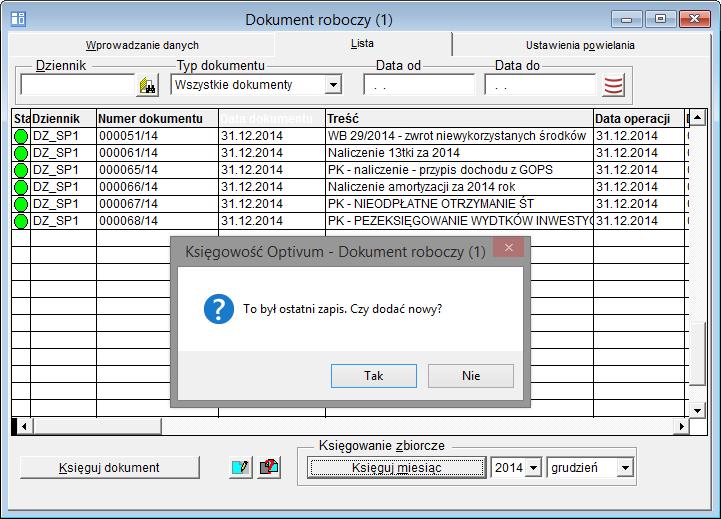This screenshot has width=721, height=519.
Task: Click the Dziennik column header
Action: pos(63,119)
